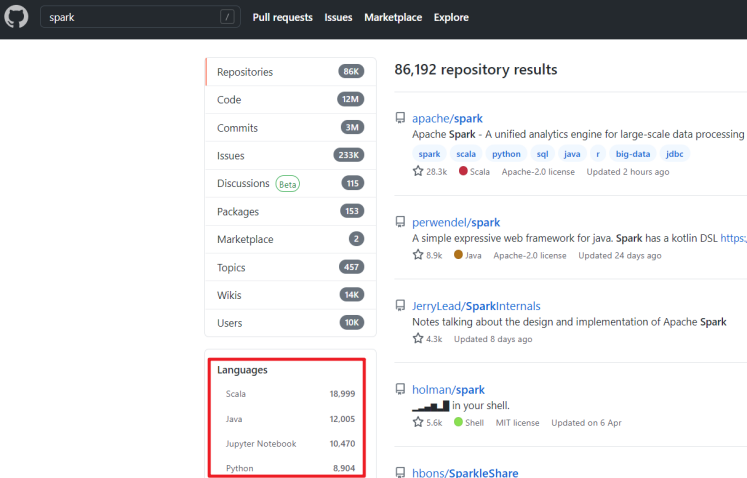Click the 86K count badge on Repositories
Viewport: 747px width, 478px height.
(x=351, y=71)
